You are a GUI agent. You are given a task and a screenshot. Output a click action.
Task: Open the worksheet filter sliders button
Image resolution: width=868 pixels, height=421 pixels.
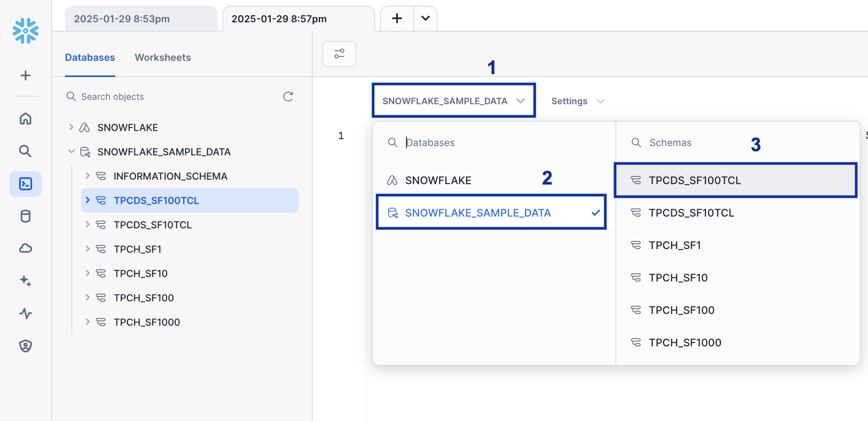click(339, 54)
